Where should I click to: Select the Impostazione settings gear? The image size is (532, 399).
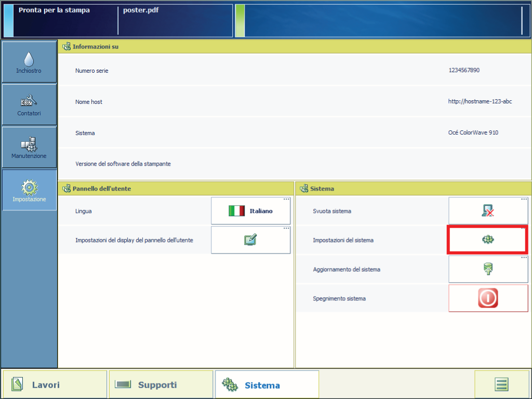pos(29,190)
